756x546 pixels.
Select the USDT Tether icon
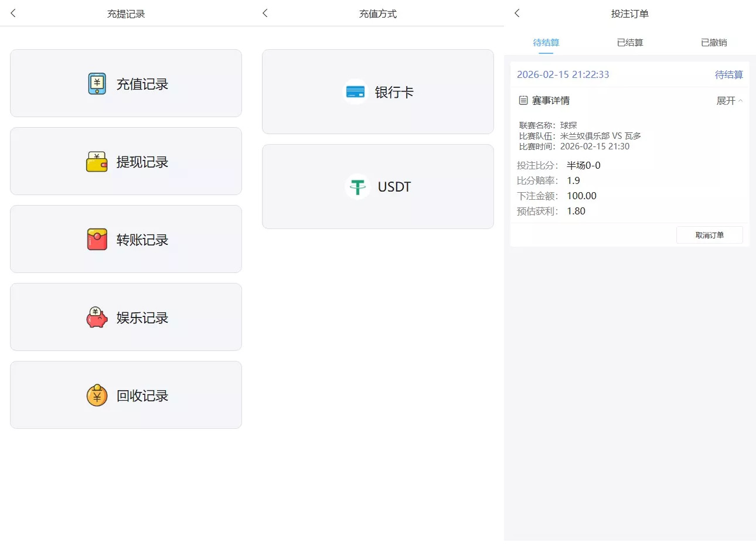[x=357, y=186]
